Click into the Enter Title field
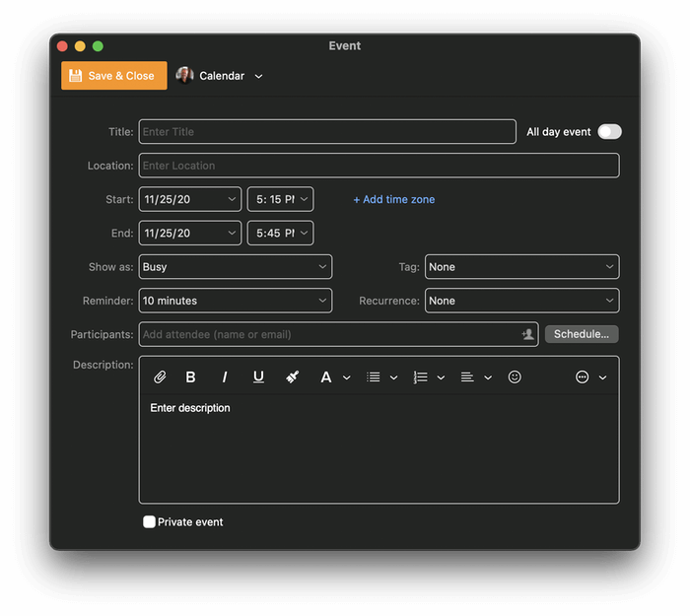This screenshot has width=690, height=616. click(326, 132)
